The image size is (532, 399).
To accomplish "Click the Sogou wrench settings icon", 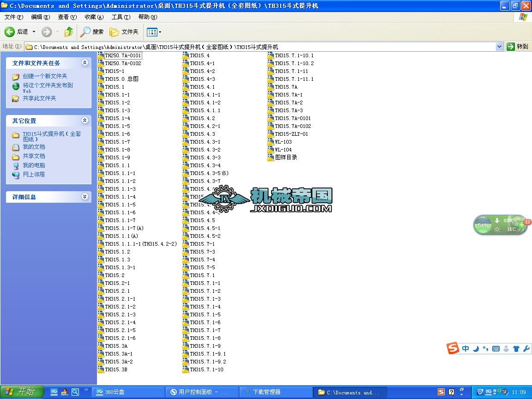I will [526, 349].
